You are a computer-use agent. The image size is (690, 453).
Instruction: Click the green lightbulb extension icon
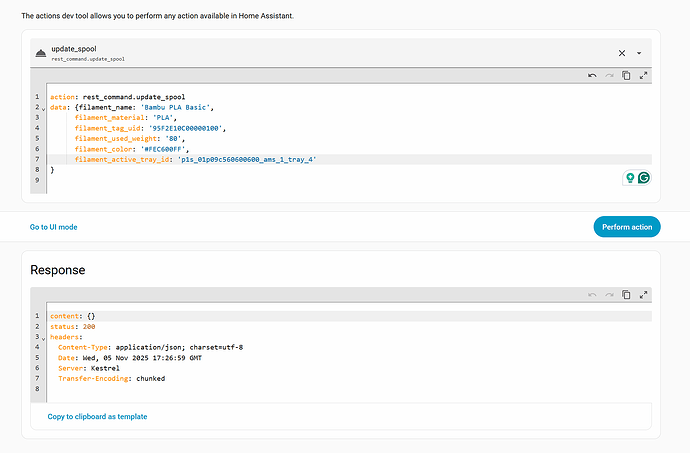(x=630, y=177)
